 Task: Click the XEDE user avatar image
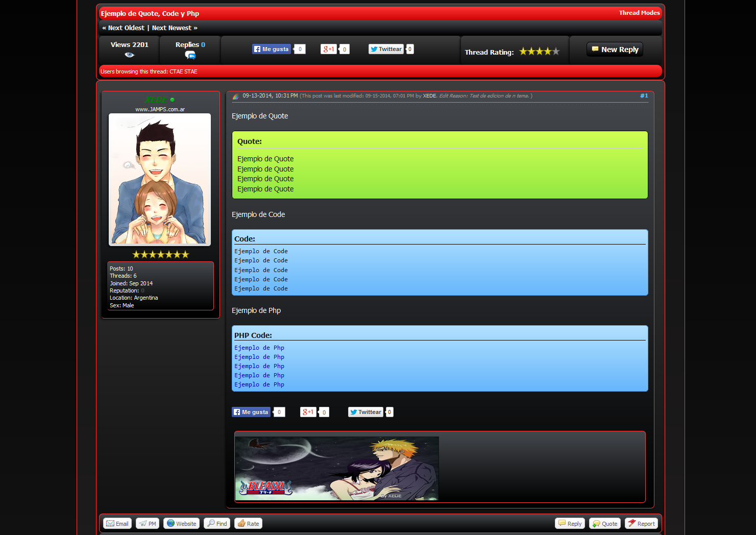coord(160,179)
